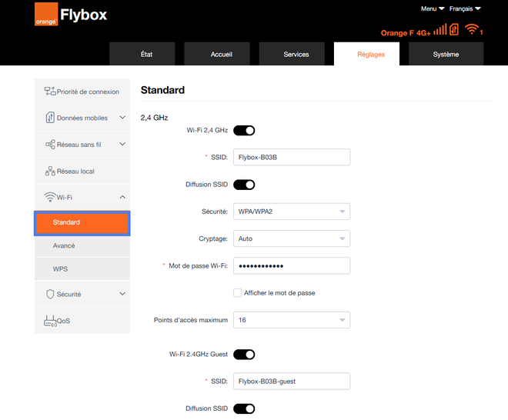508x420 pixels.
Task: Expand the Réseau sans fil section chevron
Action: click(122, 144)
